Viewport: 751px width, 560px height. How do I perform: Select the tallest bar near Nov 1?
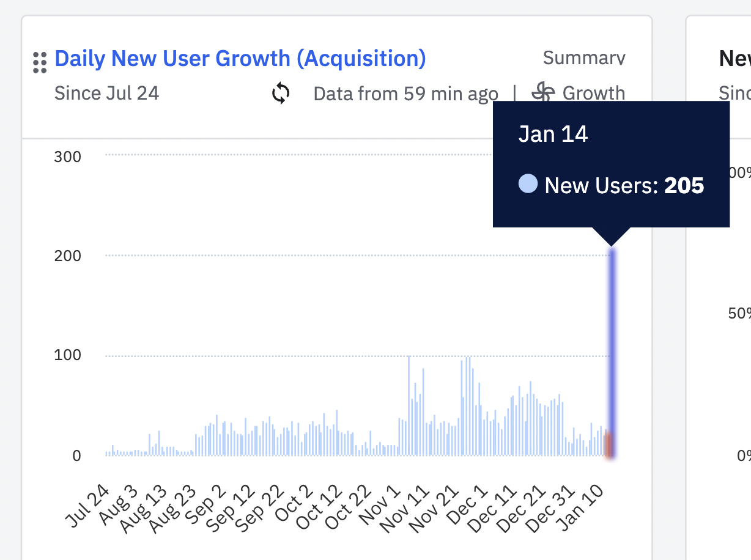coord(409,405)
